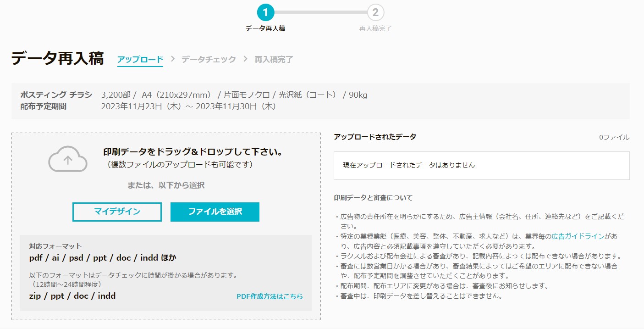
Task: Click the 現在アップロードされたデータはありません box
Action: 482,165
